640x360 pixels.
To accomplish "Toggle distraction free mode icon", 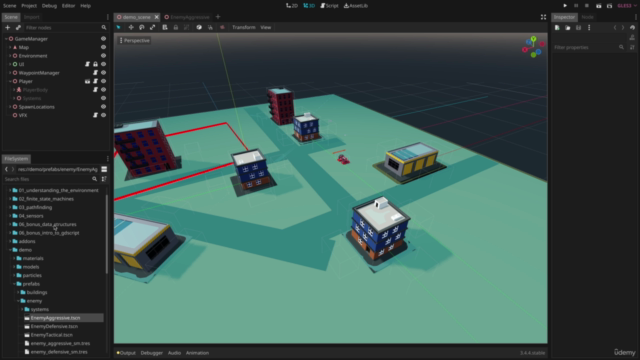I will click(543, 17).
